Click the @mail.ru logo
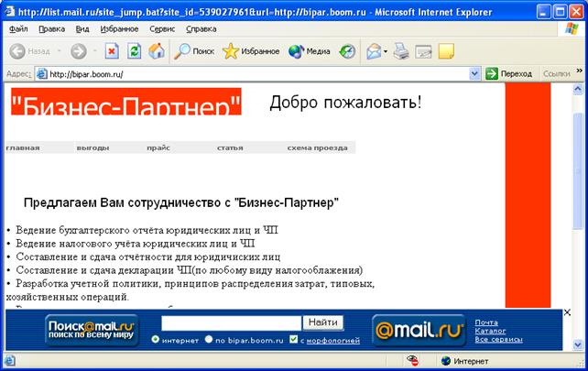The image size is (588, 371). pos(419,330)
